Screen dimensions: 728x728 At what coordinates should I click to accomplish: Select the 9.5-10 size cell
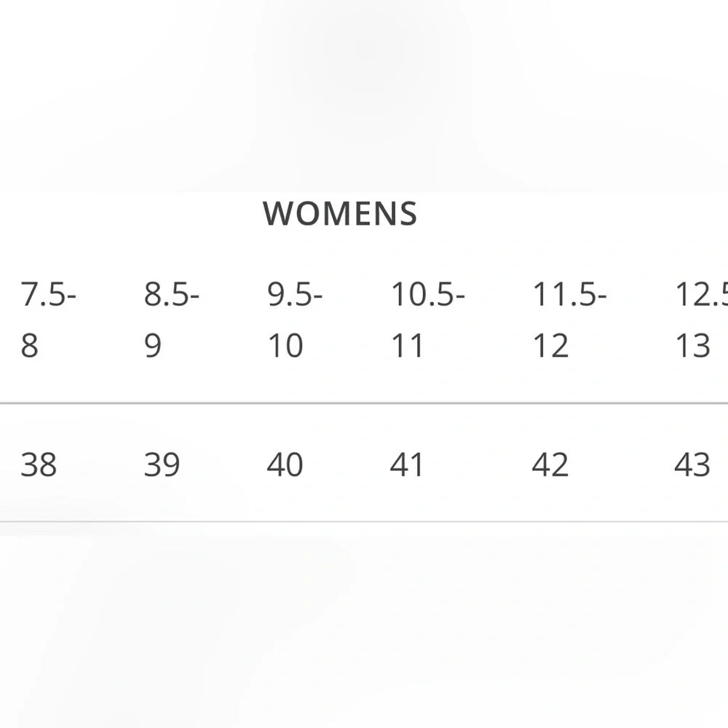point(295,320)
